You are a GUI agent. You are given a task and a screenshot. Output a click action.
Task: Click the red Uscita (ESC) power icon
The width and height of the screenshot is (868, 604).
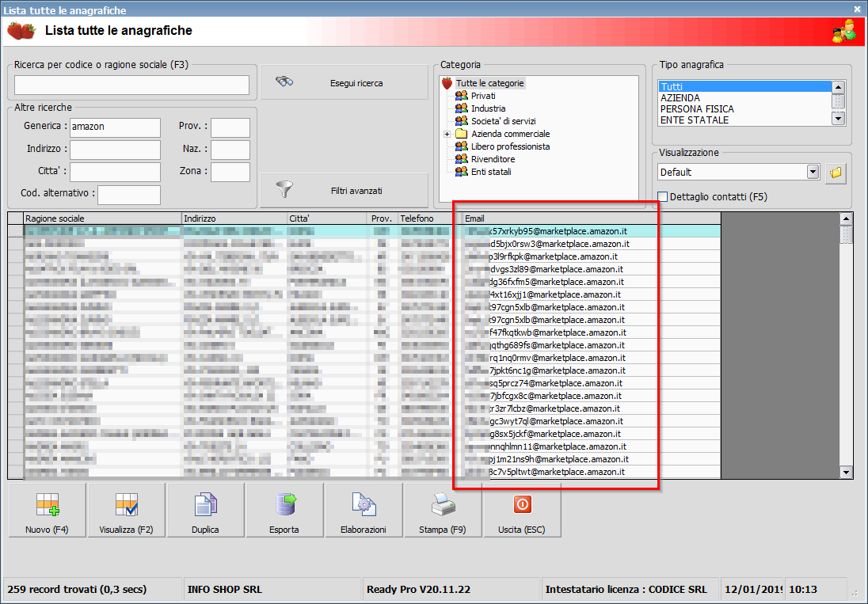pos(522,504)
